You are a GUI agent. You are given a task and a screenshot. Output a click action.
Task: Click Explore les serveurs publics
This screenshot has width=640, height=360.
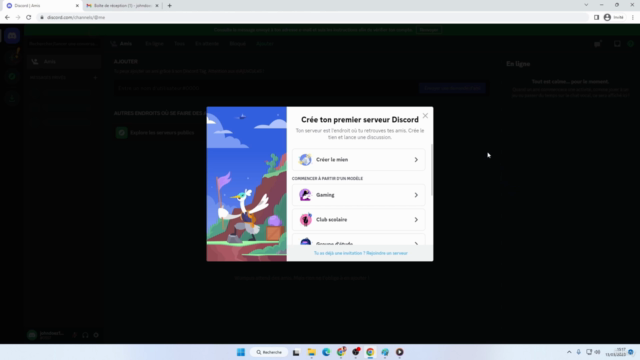click(155, 133)
